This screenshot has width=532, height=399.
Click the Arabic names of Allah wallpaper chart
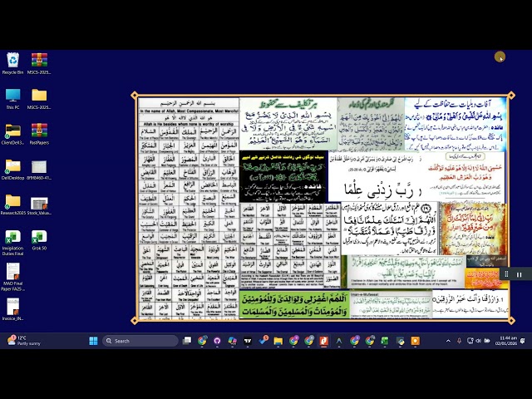189,208
